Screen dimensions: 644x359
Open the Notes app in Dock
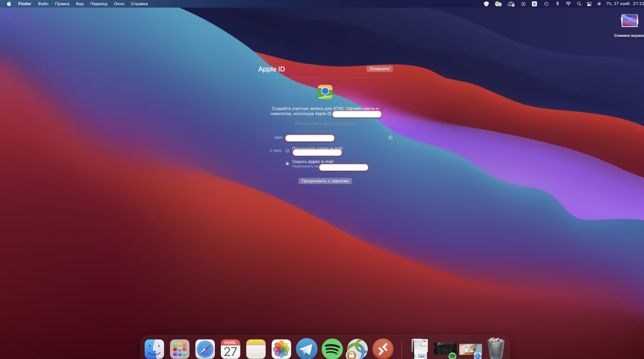256,348
